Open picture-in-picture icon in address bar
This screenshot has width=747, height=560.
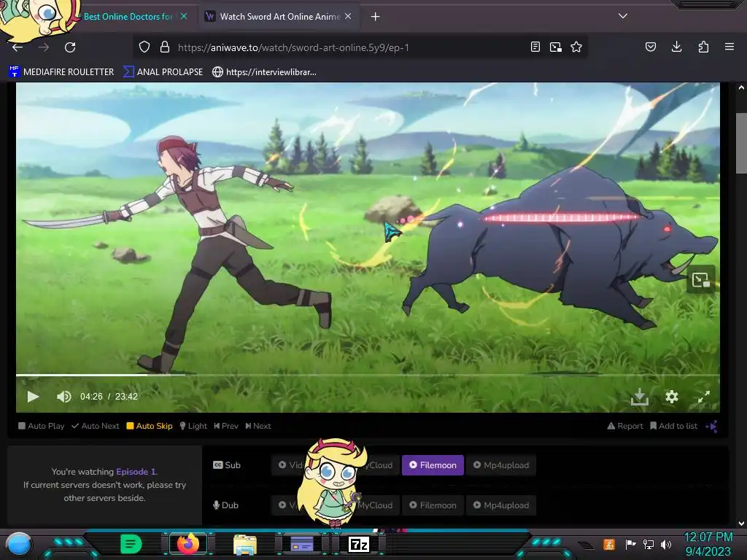pos(555,47)
